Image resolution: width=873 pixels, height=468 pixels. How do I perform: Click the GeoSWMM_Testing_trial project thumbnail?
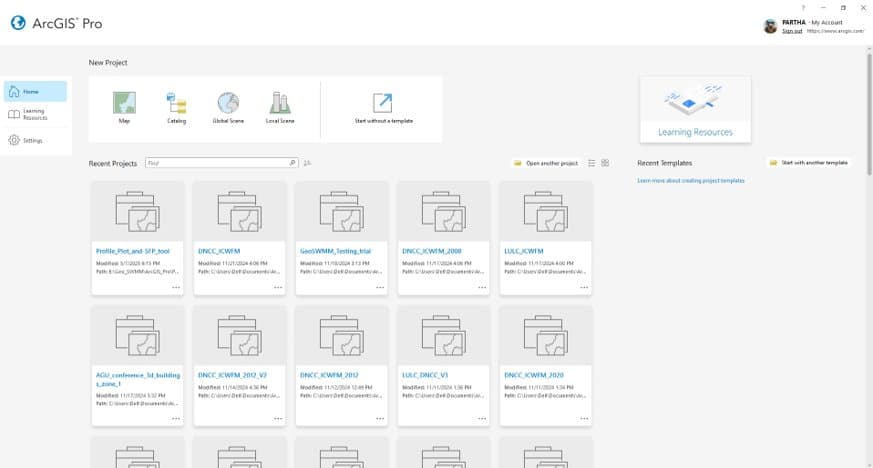pyautogui.click(x=341, y=211)
